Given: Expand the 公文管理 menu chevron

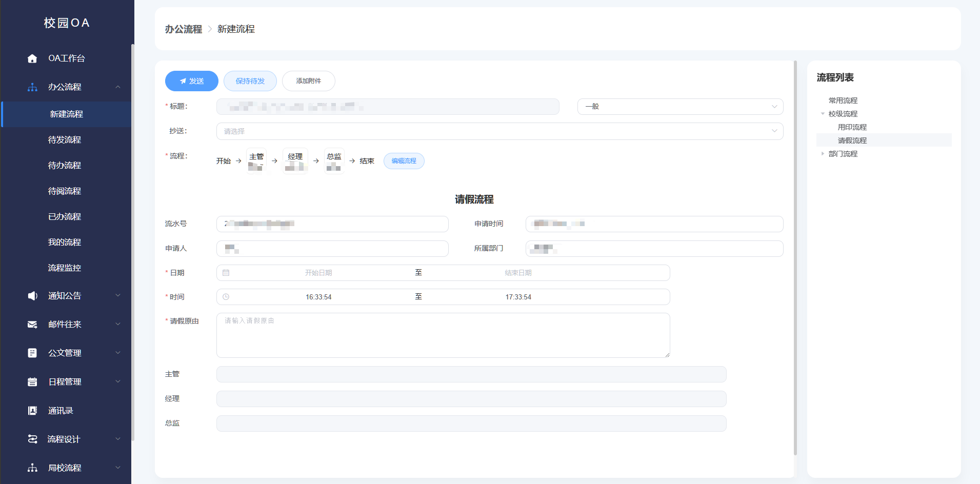Looking at the screenshot, I should coord(118,353).
